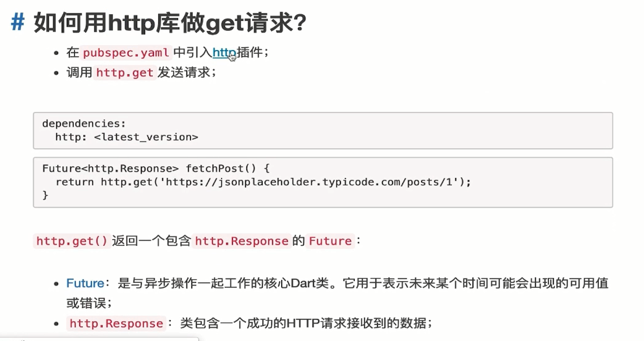644x341 pixels.
Task: Click the Future<http.Response> fetchPost() code line
Action: coord(156,168)
